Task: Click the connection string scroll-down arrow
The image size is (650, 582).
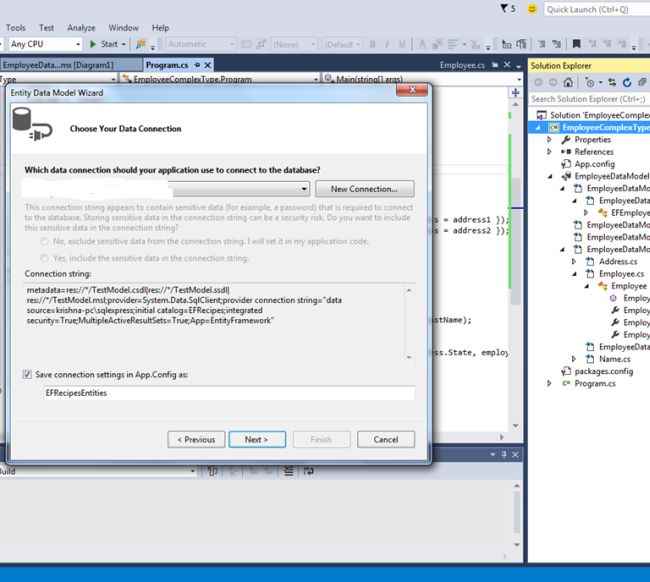Action: click(409, 357)
